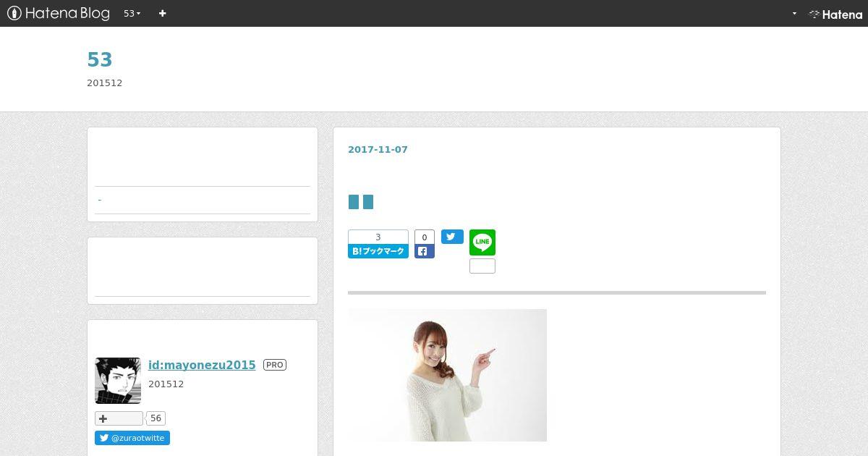Tweet this entry with Twitter icon

click(x=452, y=237)
